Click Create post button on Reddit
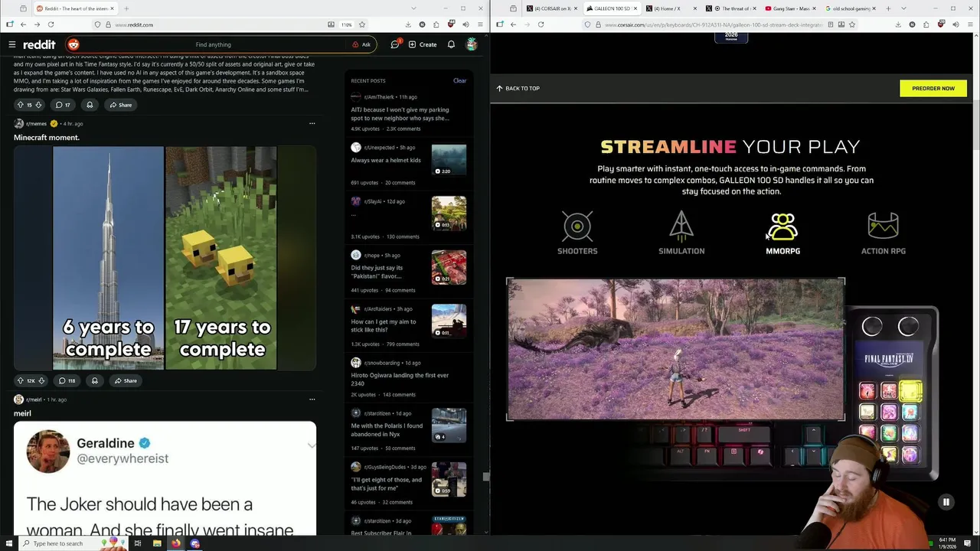The width and height of the screenshot is (980, 551). coord(423,44)
